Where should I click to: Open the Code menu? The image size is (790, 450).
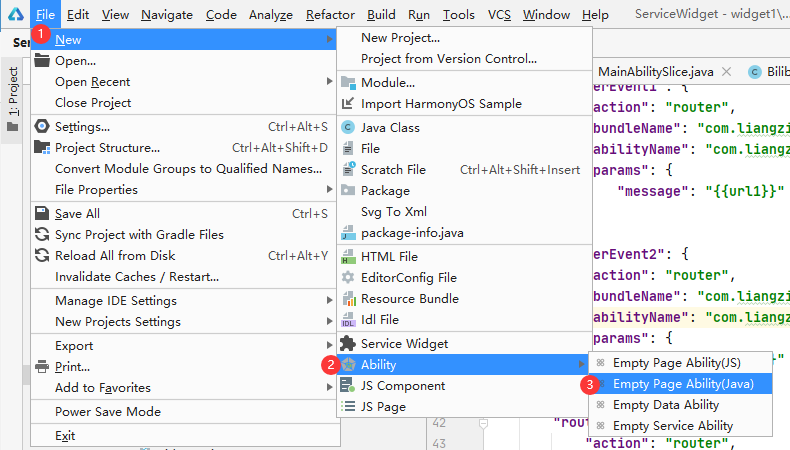(221, 15)
